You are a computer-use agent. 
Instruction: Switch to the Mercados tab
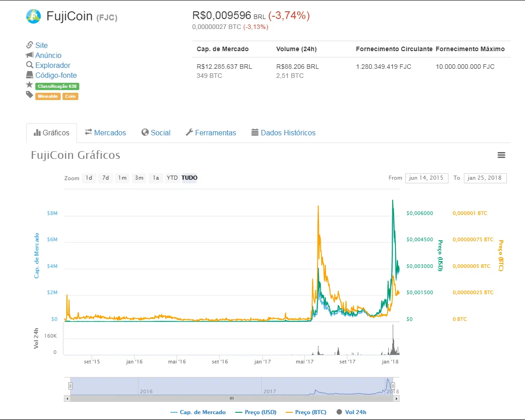click(x=106, y=133)
